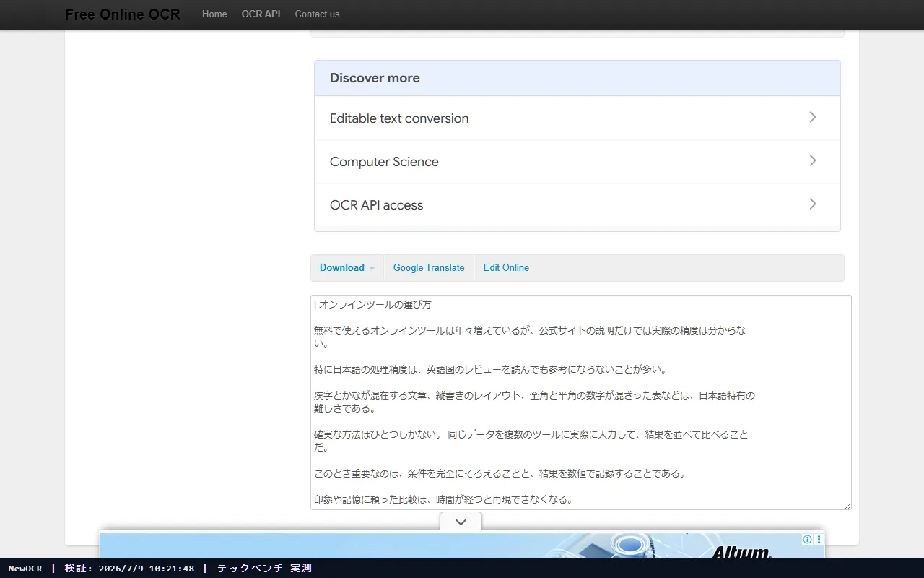Click the Free Online OCR site title
Image resolution: width=924 pixels, height=578 pixels.
coord(123,14)
